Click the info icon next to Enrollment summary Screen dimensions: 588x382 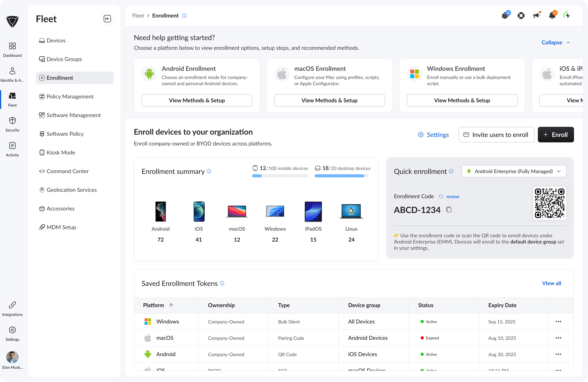click(x=209, y=171)
